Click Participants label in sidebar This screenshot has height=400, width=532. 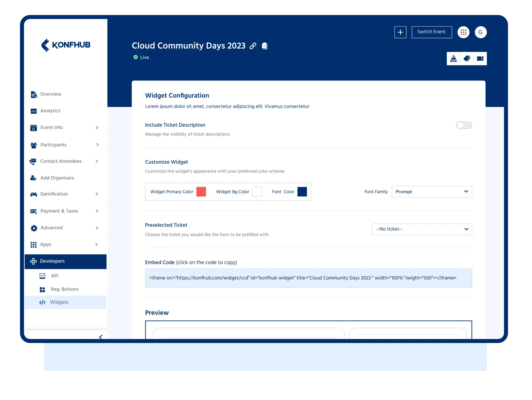click(x=53, y=145)
